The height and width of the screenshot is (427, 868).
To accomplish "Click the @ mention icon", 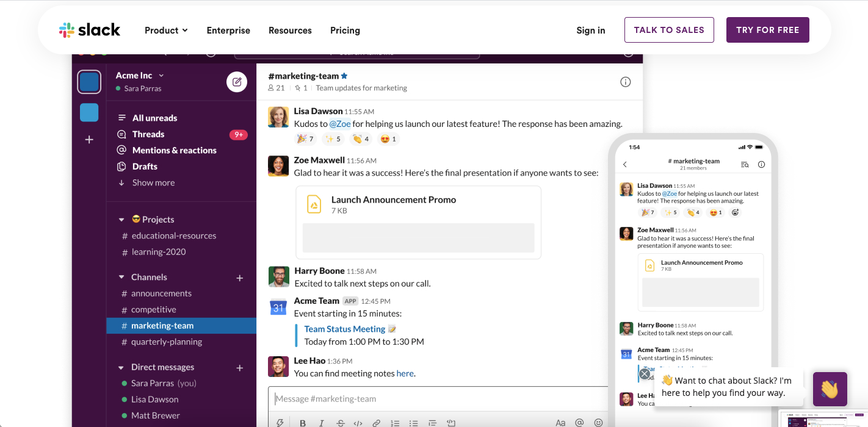I will click(x=579, y=422).
